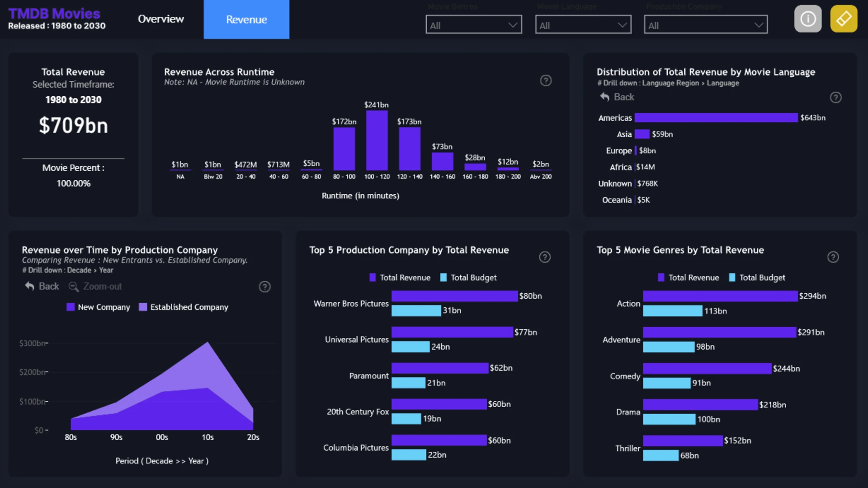The height and width of the screenshot is (488, 868).
Task: Open help icon for Top 5 Movie Genres
Action: tap(833, 257)
